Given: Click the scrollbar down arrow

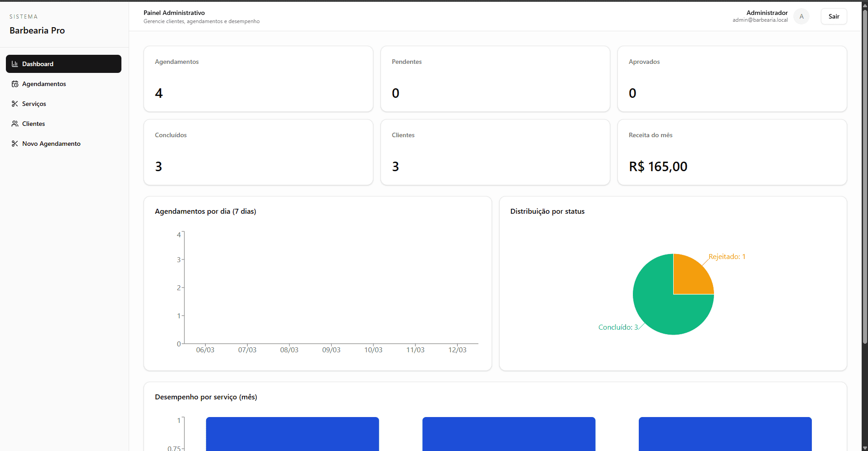Looking at the screenshot, I should 864,447.
